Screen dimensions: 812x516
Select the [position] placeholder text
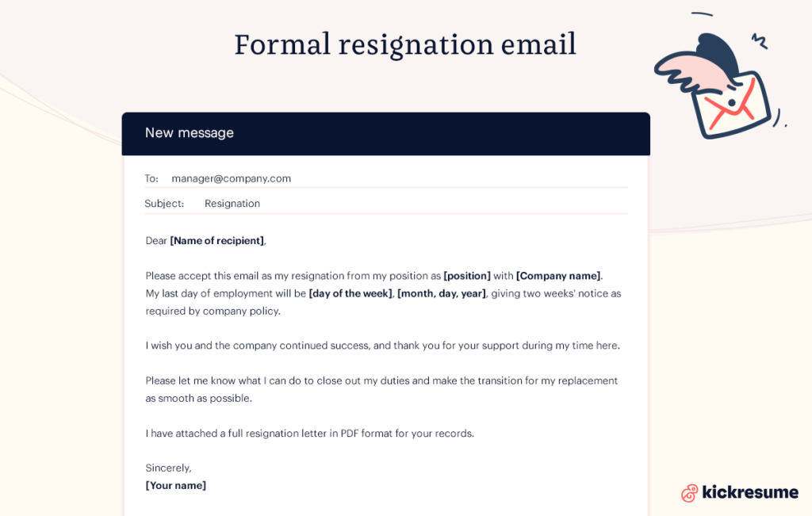[467, 276]
